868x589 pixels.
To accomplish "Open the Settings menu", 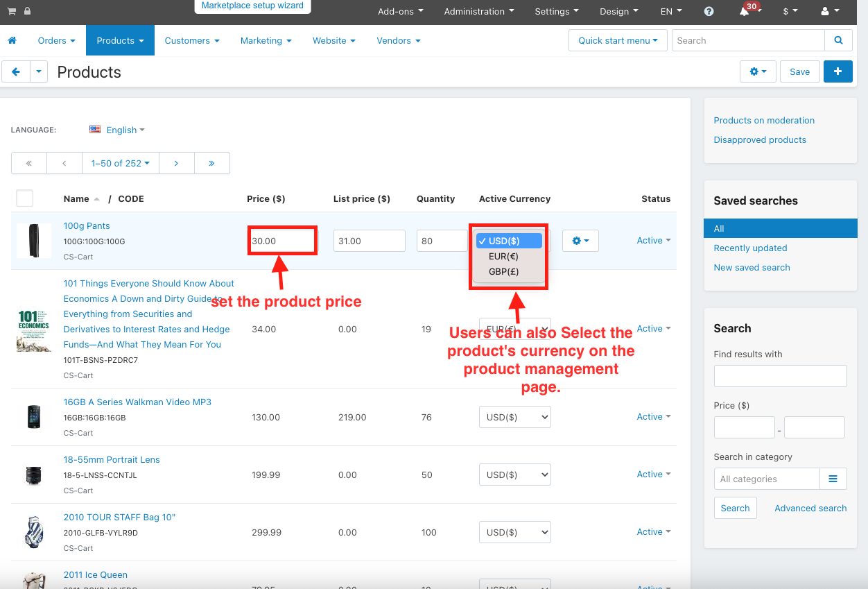I will 557,11.
